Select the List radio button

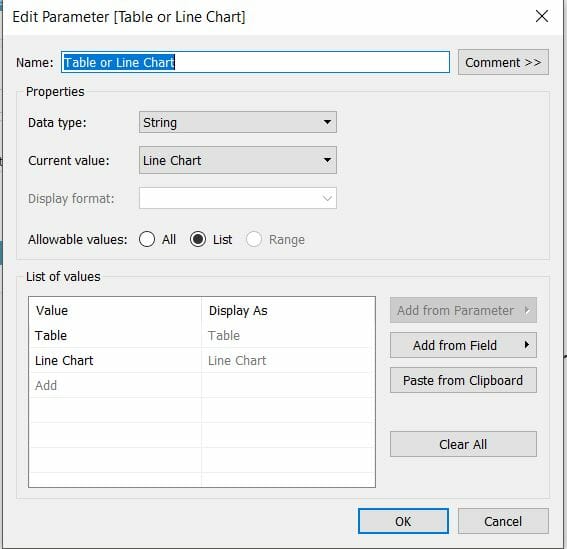tap(198, 239)
